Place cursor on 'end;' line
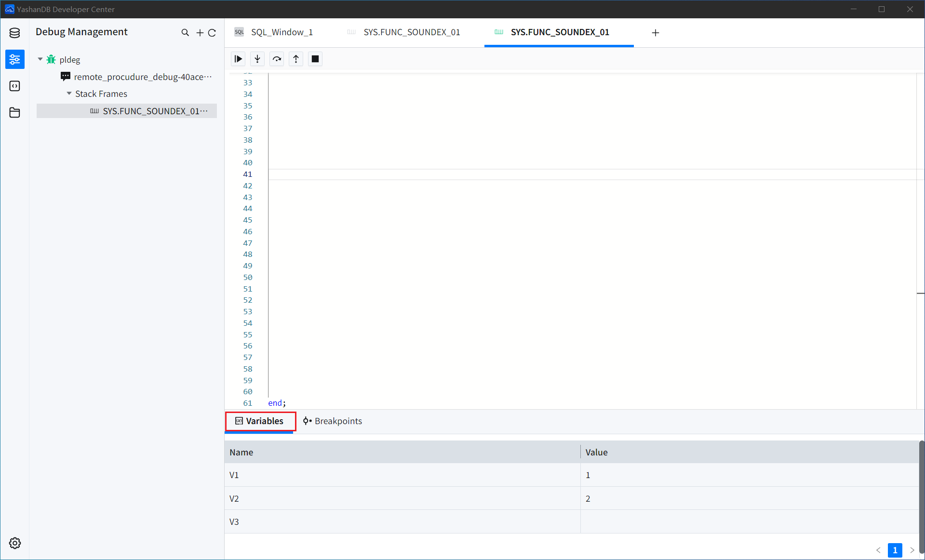 tap(277, 403)
